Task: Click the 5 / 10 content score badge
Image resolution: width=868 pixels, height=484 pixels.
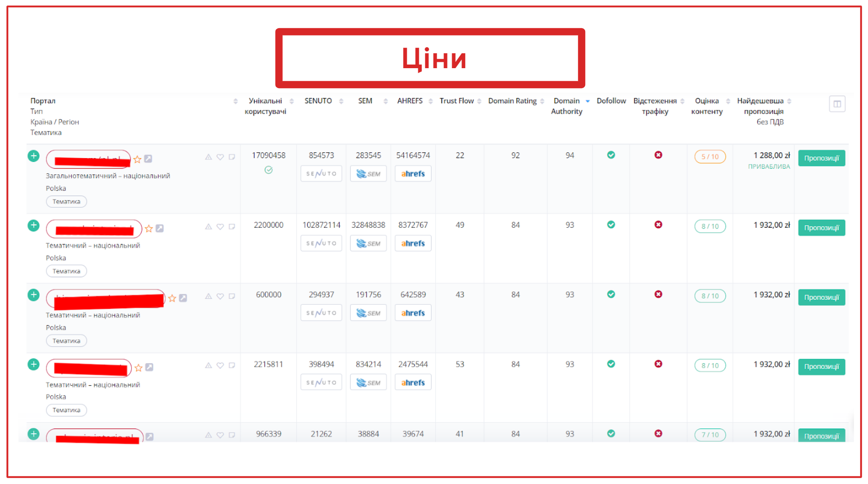Action: coord(710,157)
